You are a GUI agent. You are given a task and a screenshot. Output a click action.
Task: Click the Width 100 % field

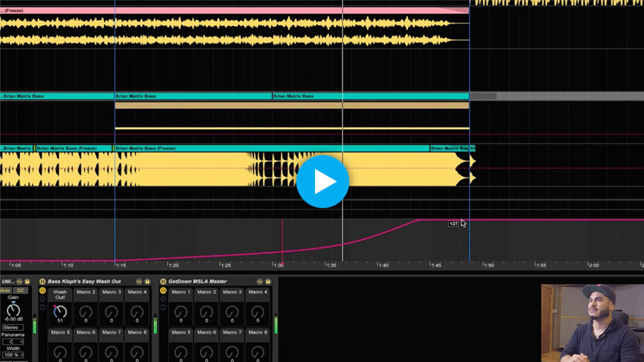click(x=13, y=355)
